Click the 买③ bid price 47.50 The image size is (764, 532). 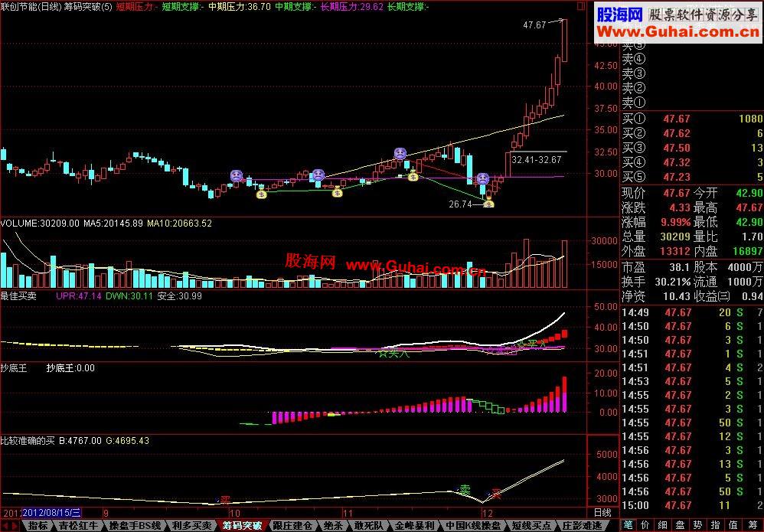coord(677,148)
